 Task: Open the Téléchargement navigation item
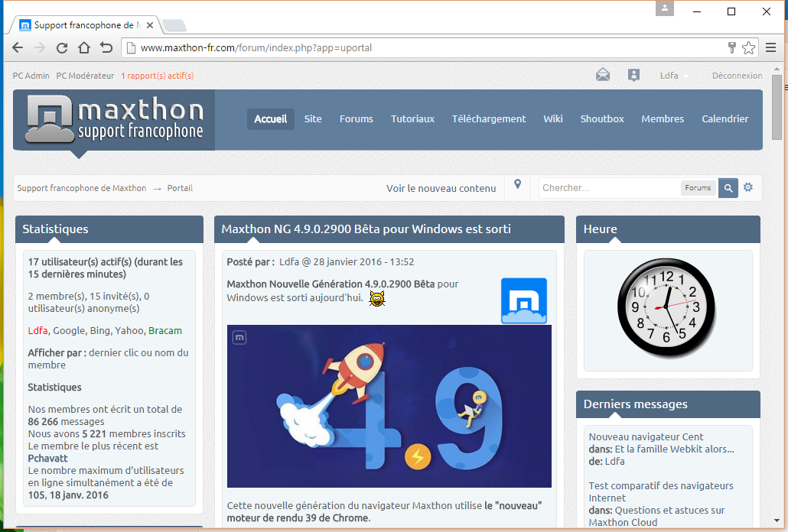tap(488, 119)
